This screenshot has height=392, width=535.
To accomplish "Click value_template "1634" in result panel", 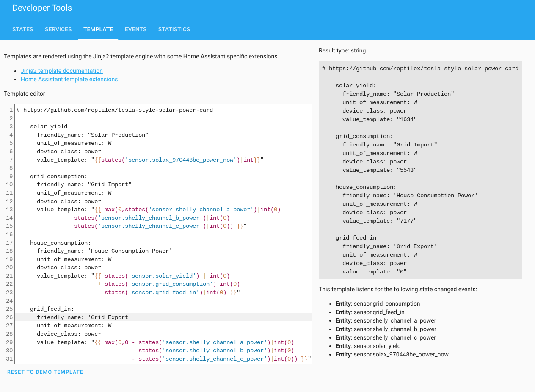I will tap(380, 119).
